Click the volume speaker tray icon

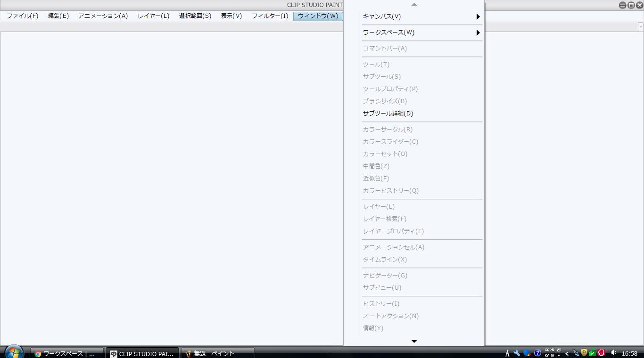tap(613, 353)
